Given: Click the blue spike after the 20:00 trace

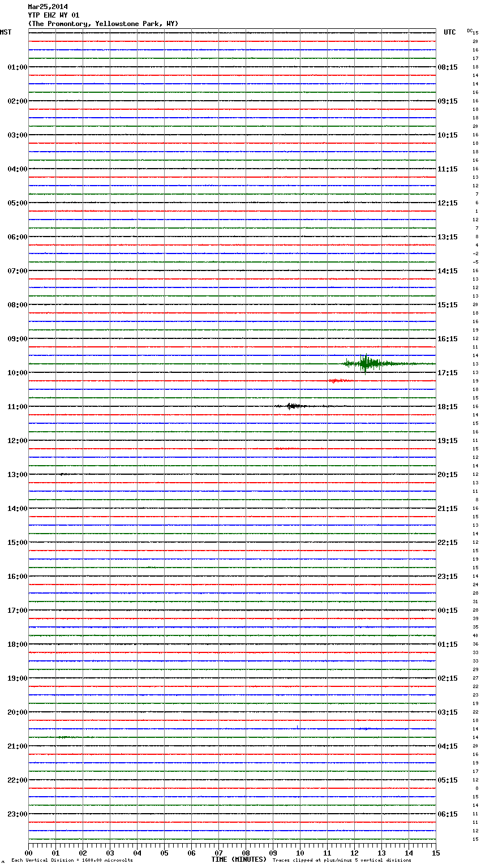Looking at the screenshot, I should 297,727.
